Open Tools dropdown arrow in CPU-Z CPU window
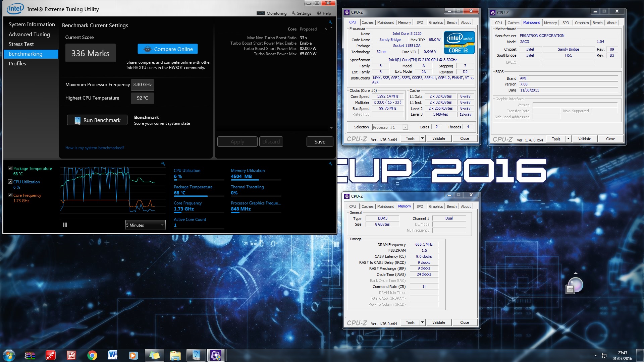 pyautogui.click(x=422, y=138)
